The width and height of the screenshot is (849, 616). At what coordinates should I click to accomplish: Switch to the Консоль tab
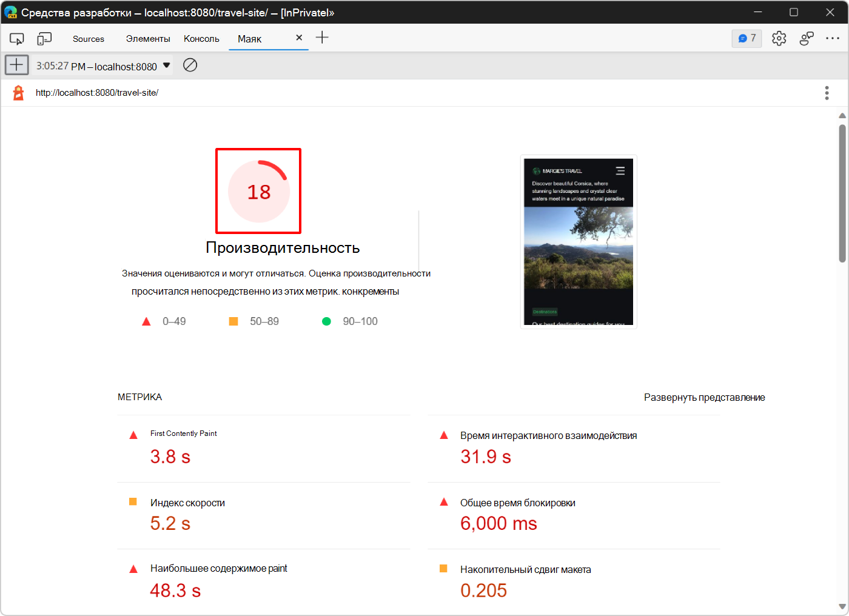201,38
